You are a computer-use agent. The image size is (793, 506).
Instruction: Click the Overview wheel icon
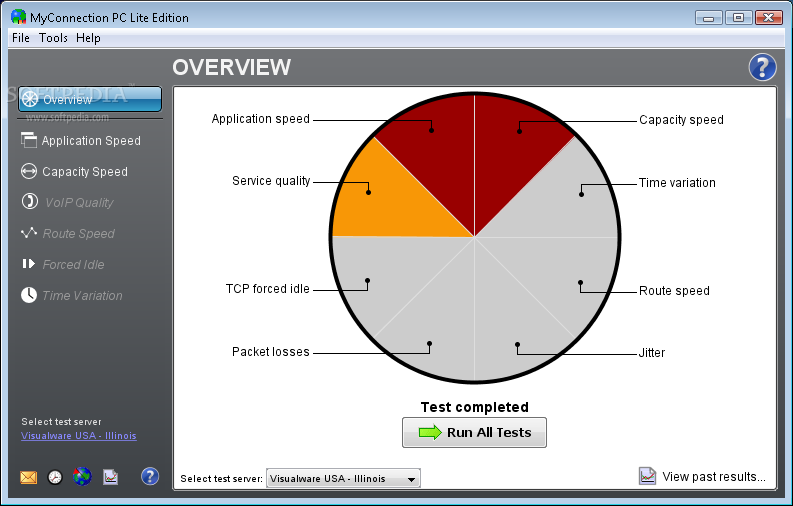coord(30,99)
